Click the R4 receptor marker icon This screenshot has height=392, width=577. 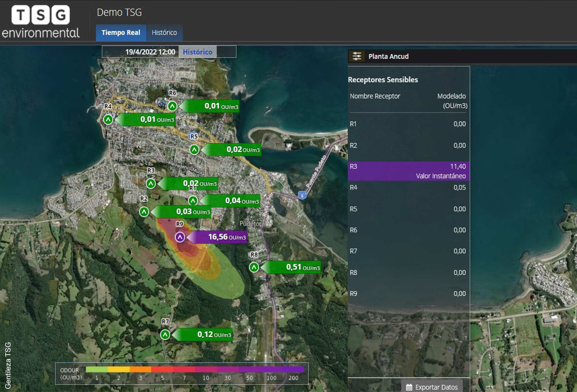coord(108,119)
